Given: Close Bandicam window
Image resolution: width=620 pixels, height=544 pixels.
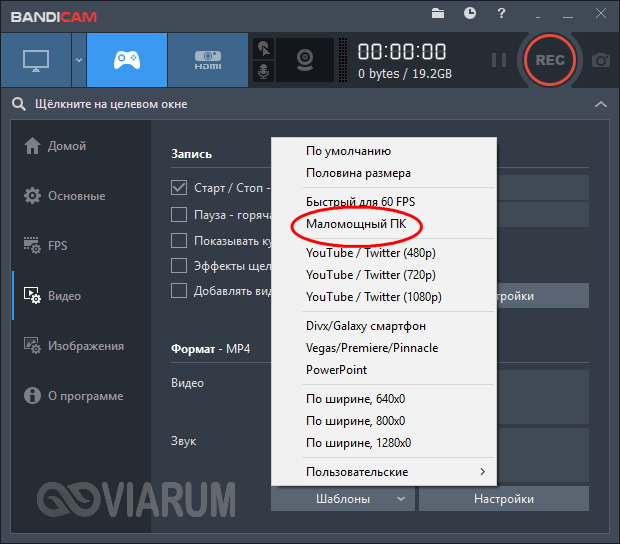Looking at the screenshot, I should 601,13.
